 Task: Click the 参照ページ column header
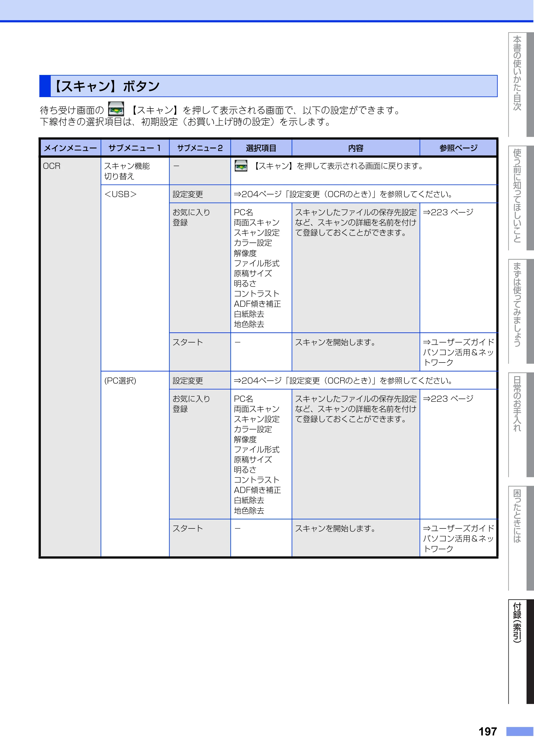458,148
